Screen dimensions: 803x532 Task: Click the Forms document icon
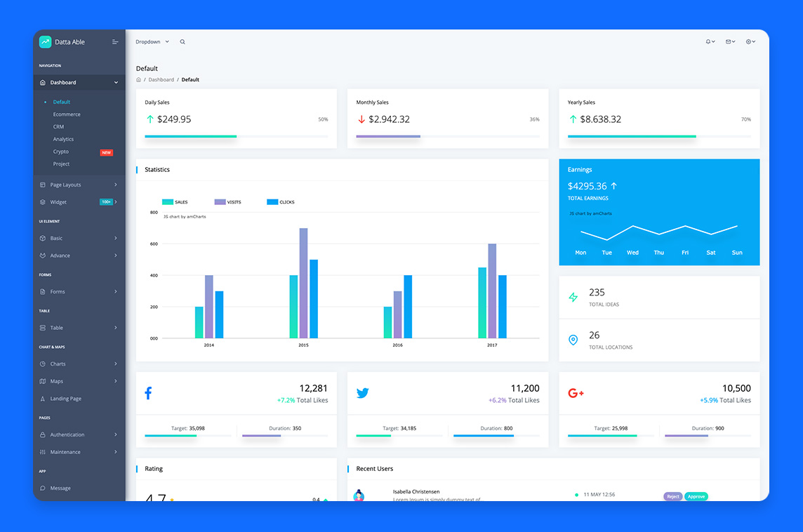(43, 292)
